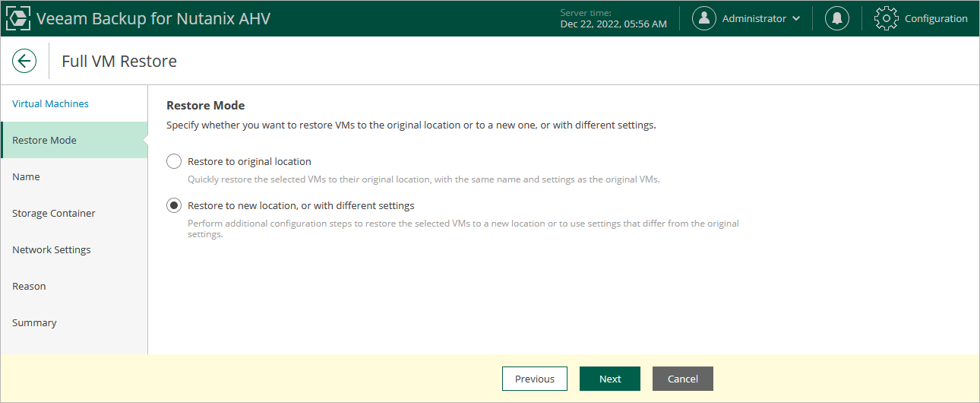Screen dimensions: 980x403
Task: Open Configuration text link
Action: (936, 18)
